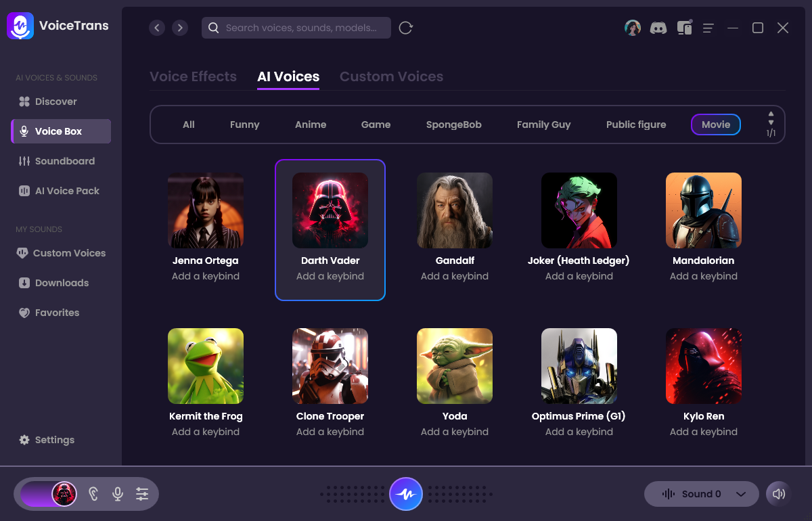812x521 pixels.
Task: Expand the Sound 0 dropdown
Action: pyautogui.click(x=741, y=494)
